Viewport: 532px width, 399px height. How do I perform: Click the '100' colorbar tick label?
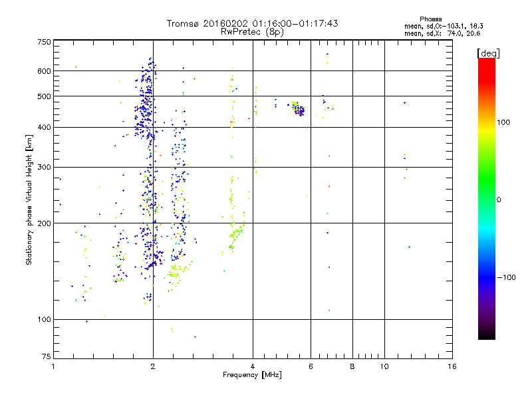pyautogui.click(x=503, y=122)
